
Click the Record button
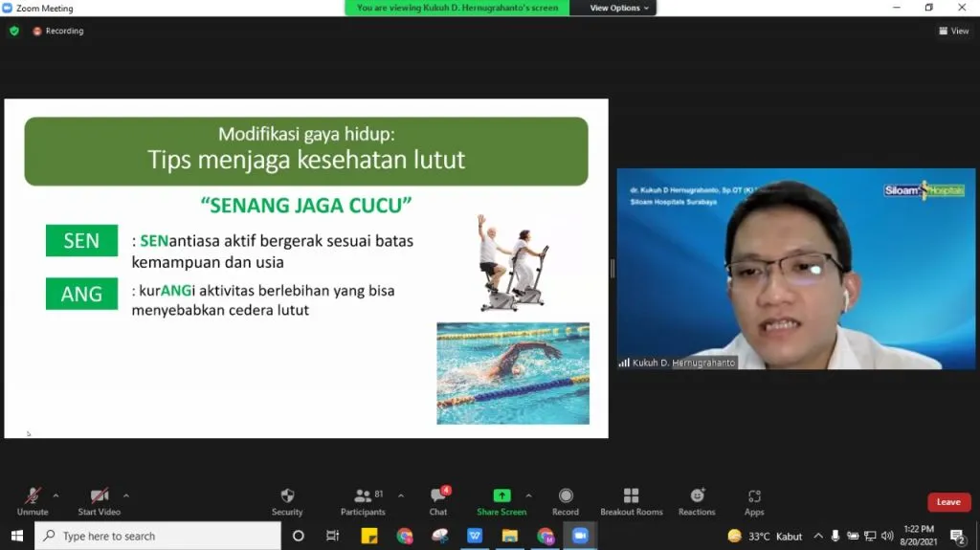point(565,502)
